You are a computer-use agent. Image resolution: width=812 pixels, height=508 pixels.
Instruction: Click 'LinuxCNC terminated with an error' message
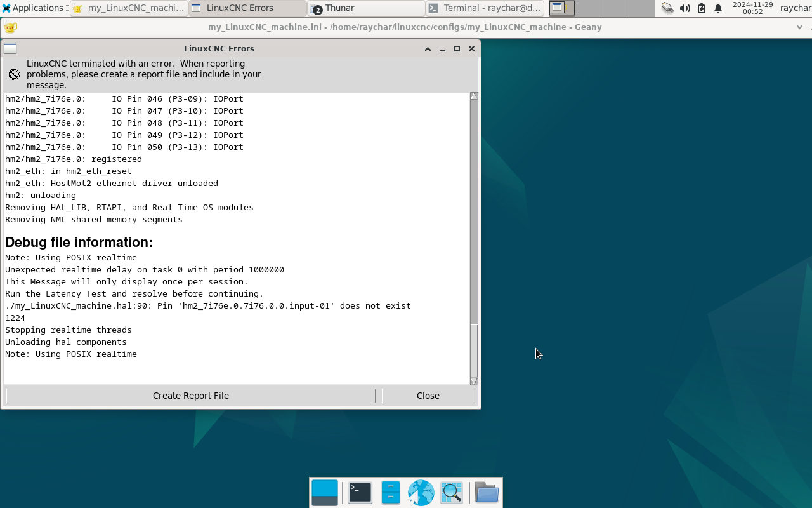coord(144,74)
